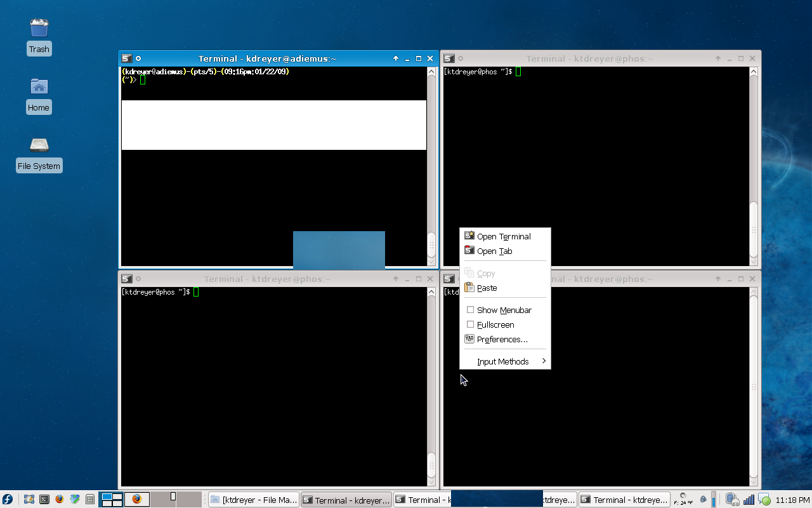Open the Fedora applications menu
This screenshot has height=508, width=812.
[x=8, y=500]
